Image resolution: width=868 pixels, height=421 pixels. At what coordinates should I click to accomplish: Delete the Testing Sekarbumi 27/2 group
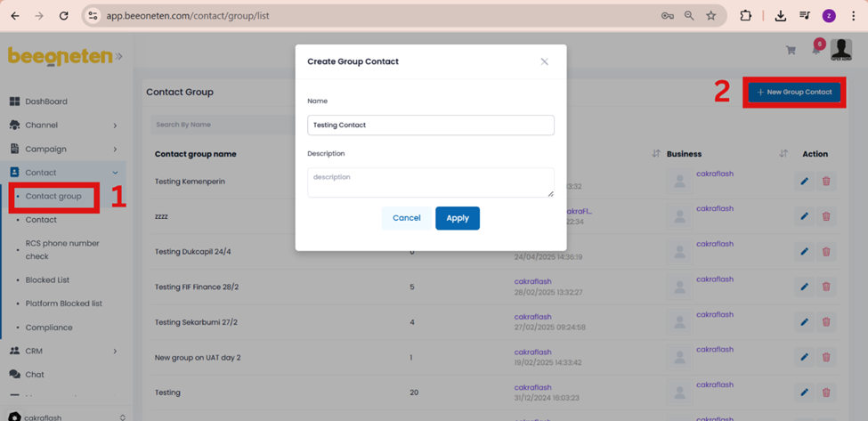click(x=826, y=322)
